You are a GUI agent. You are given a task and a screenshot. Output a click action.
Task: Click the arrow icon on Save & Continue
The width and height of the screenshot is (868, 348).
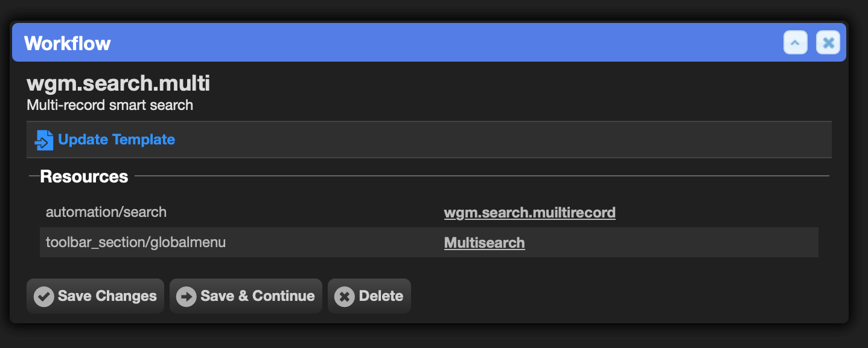pos(186,296)
